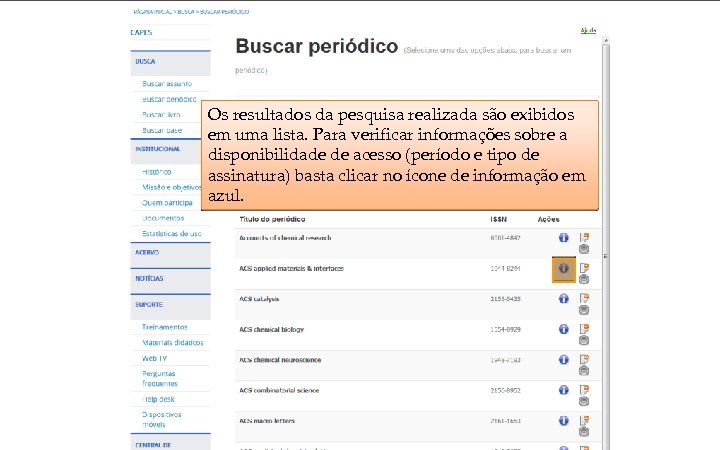Open ACS applied materials & interfaces title
720x450 pixels.
(x=291, y=268)
